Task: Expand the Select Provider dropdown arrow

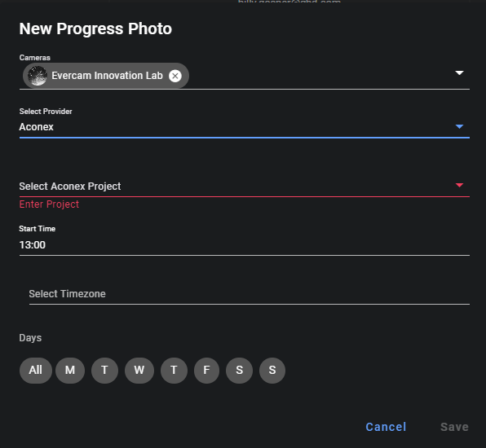Action: click(x=459, y=126)
